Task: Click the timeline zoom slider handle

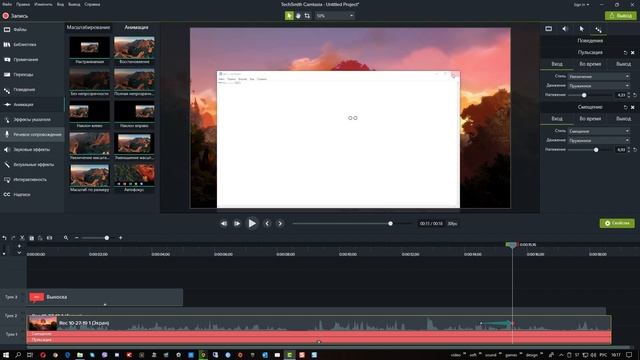Action: coord(107,238)
